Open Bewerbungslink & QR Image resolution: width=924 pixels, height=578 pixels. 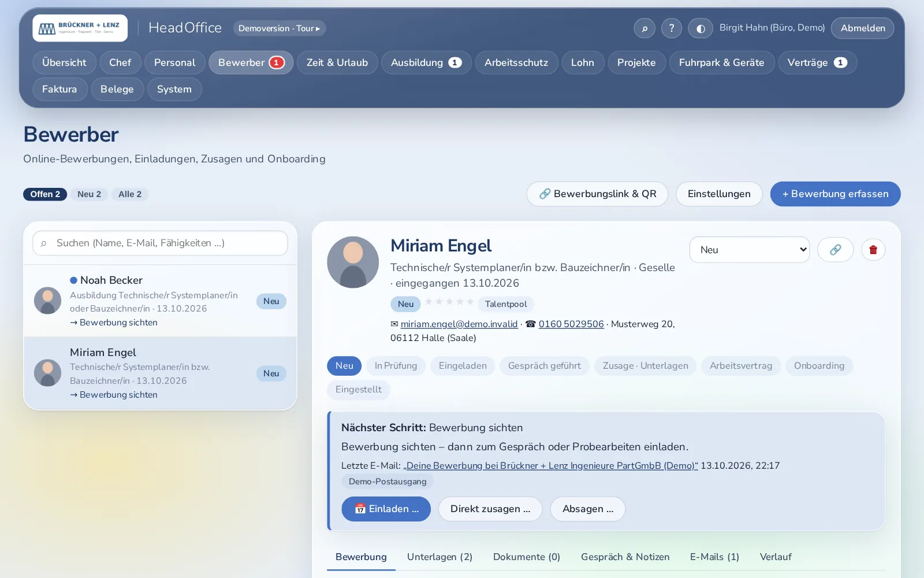coord(597,194)
